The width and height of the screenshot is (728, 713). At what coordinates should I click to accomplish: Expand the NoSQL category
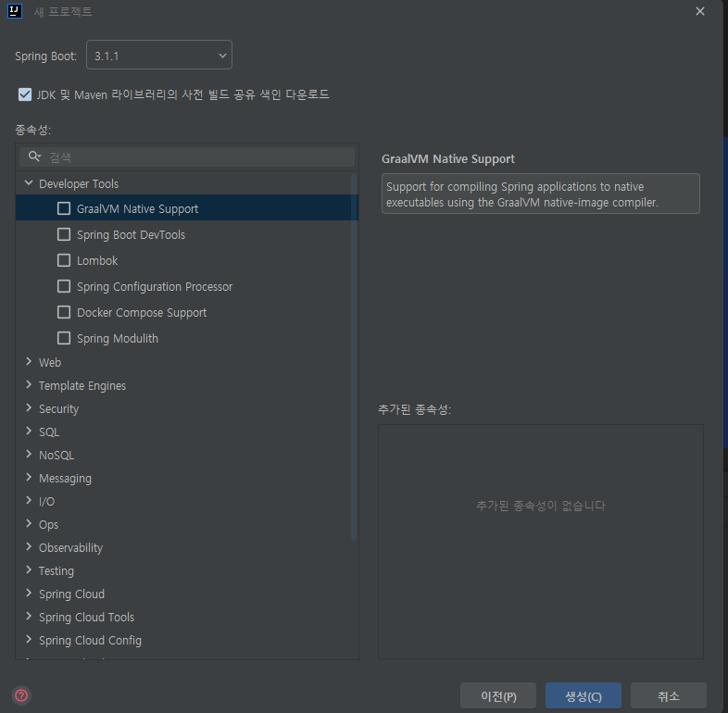pyautogui.click(x=29, y=455)
